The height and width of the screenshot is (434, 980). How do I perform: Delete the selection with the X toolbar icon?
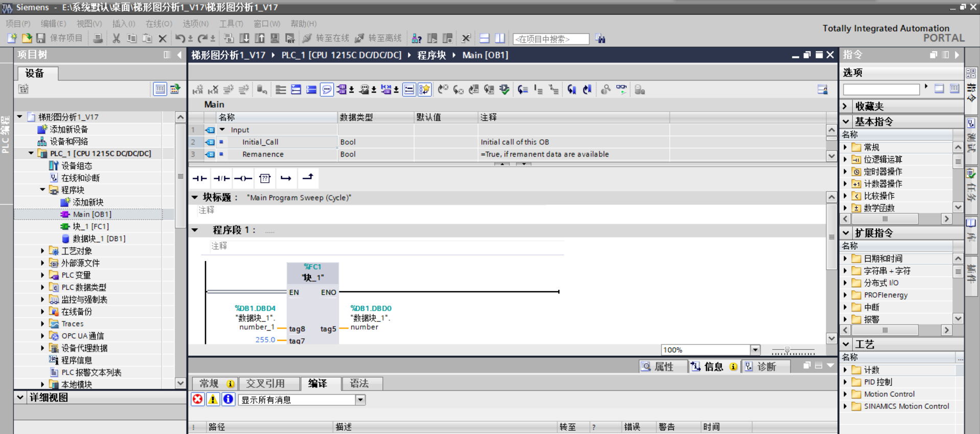[x=163, y=38]
